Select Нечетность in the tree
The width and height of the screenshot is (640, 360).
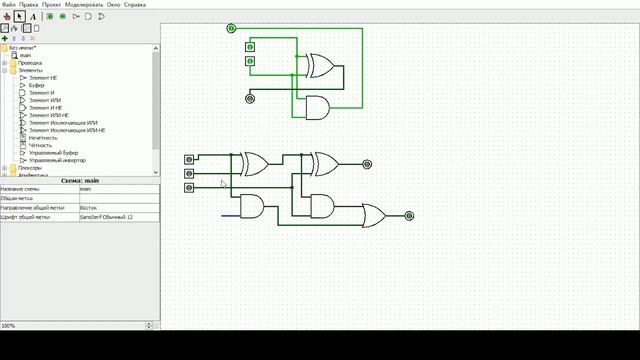[x=43, y=138]
